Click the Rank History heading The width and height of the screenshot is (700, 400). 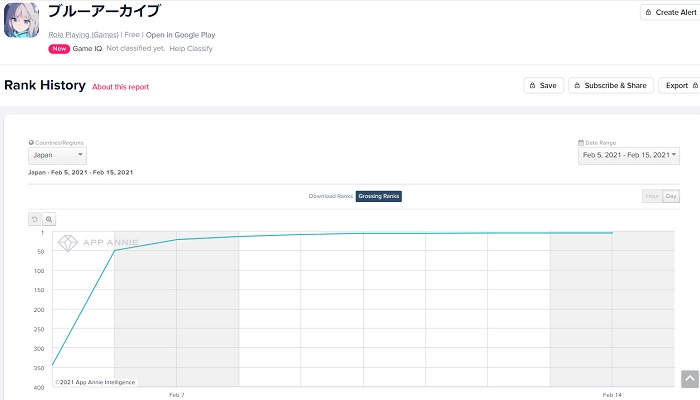45,85
